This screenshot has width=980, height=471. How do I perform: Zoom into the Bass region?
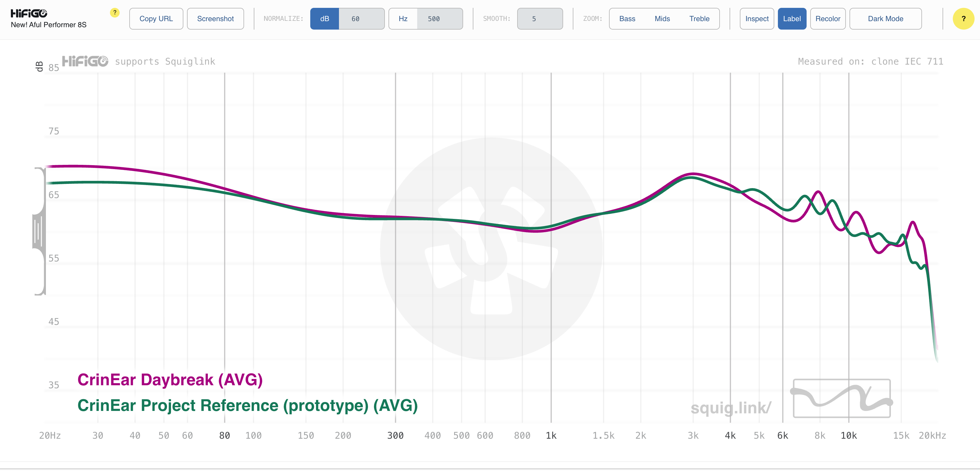click(627, 19)
